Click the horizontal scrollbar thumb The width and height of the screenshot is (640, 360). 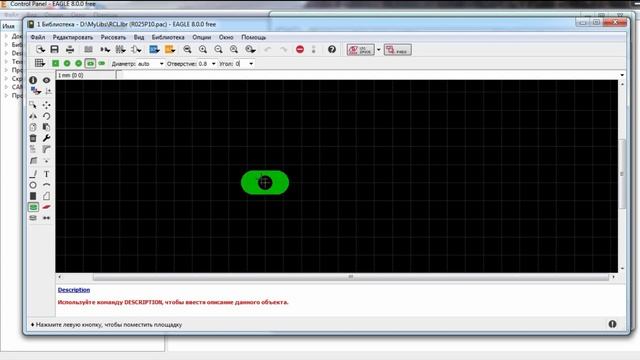351,277
